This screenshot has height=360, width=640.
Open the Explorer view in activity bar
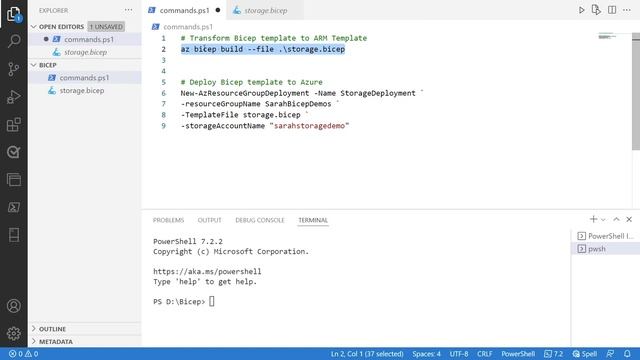coord(14,13)
